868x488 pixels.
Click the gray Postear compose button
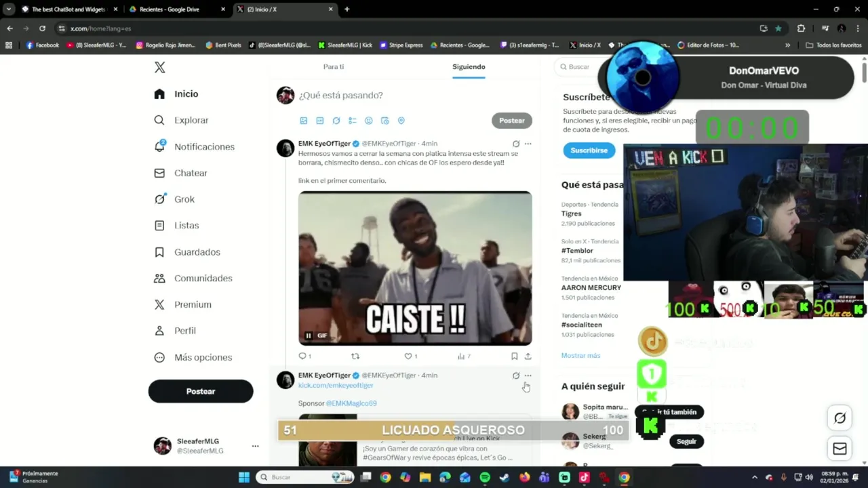512,121
